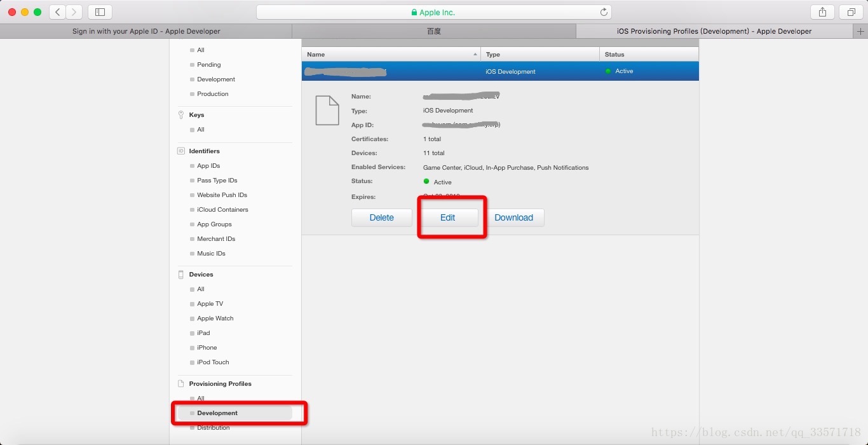Toggle the Safari sidebar button
The height and width of the screenshot is (445, 868).
click(x=100, y=11)
